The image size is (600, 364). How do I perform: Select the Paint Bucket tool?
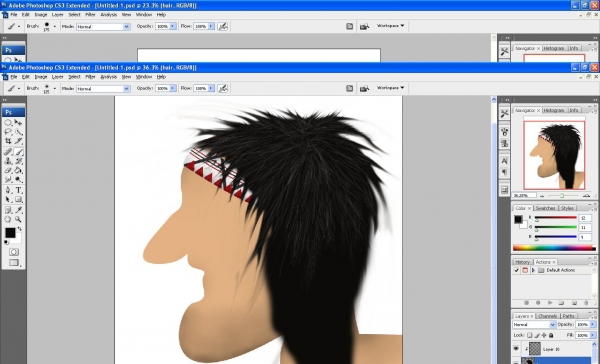pyautogui.click(x=18, y=170)
